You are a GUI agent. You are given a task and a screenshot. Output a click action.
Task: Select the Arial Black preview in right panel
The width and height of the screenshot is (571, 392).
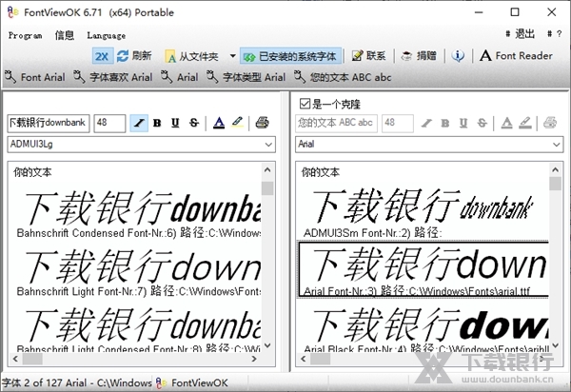423,328
